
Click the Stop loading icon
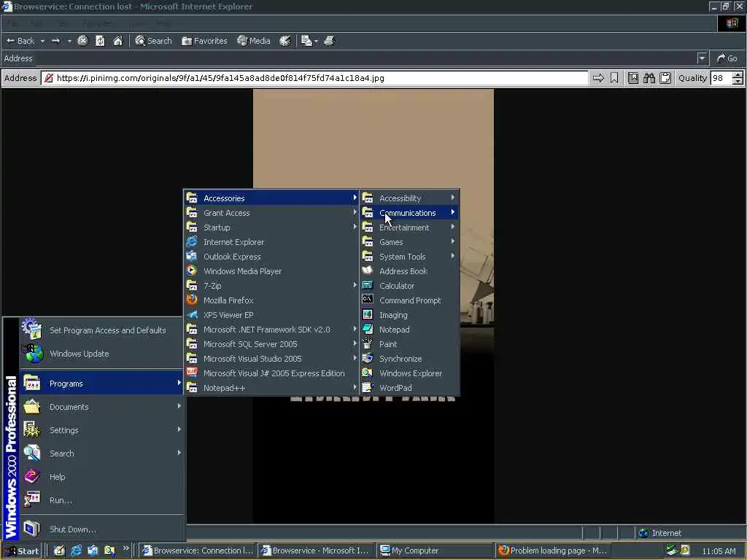click(82, 41)
